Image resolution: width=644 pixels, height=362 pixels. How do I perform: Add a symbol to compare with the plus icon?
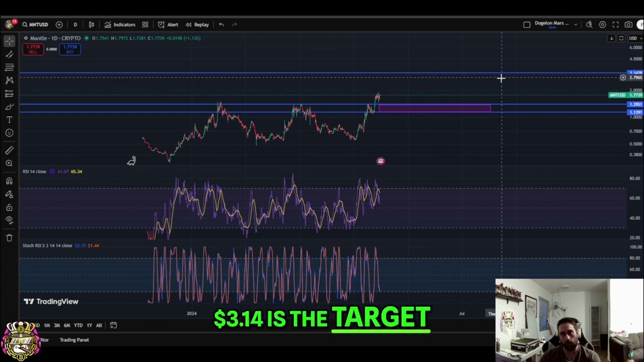(x=59, y=24)
